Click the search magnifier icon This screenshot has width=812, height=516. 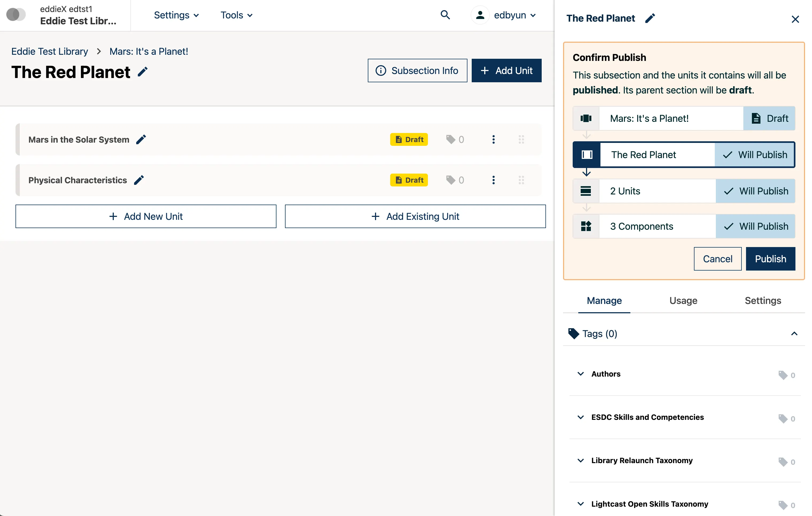[445, 15]
